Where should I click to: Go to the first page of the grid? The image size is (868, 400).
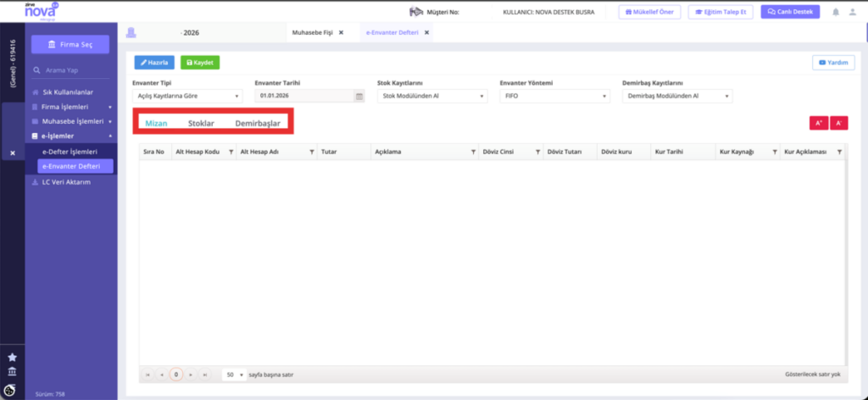[x=147, y=375]
